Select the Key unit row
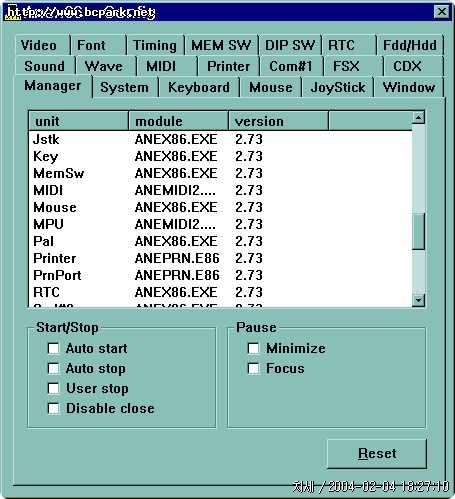 [x=220, y=156]
